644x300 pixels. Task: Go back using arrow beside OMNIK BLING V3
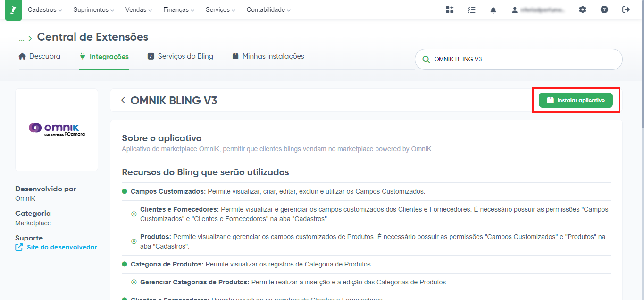tap(123, 100)
